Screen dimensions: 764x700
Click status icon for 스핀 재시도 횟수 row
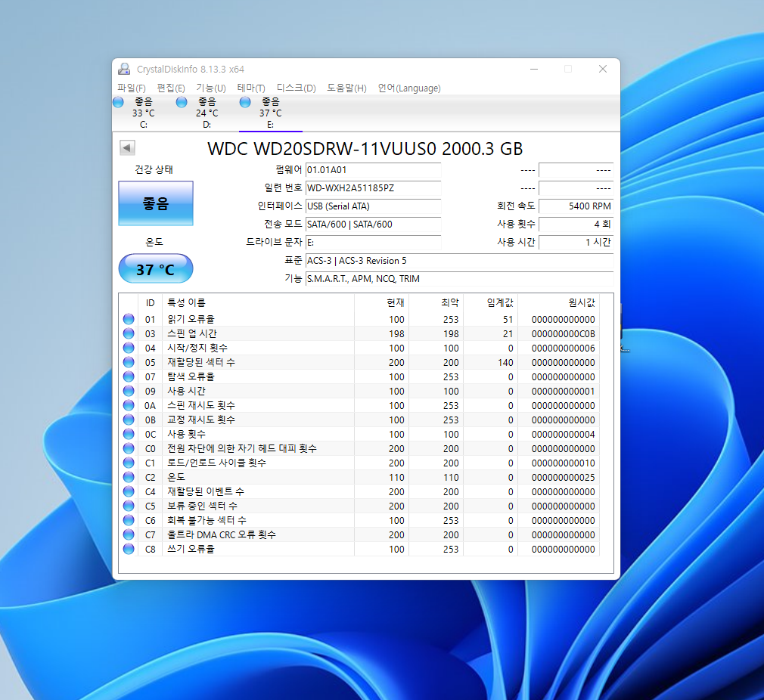click(x=129, y=405)
